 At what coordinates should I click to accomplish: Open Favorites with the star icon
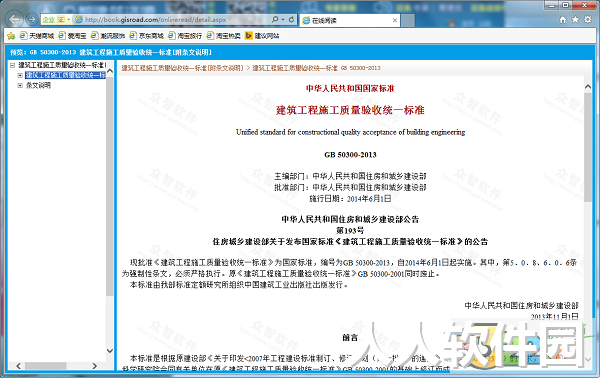pyautogui.click(x=575, y=20)
